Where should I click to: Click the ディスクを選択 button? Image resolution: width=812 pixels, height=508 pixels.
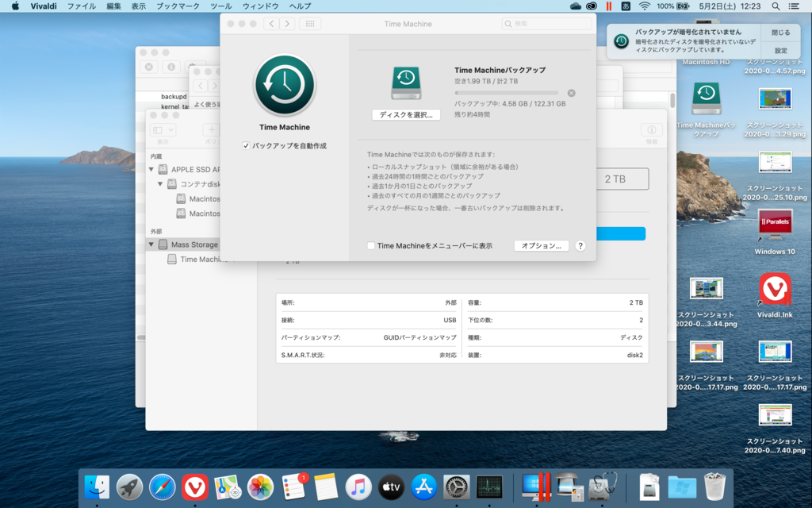coord(406,115)
